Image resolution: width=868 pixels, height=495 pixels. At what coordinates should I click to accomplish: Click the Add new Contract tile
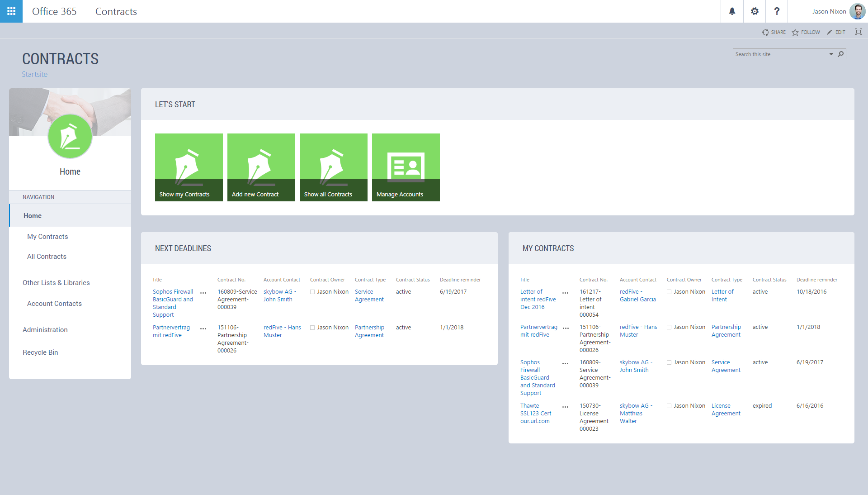261,167
